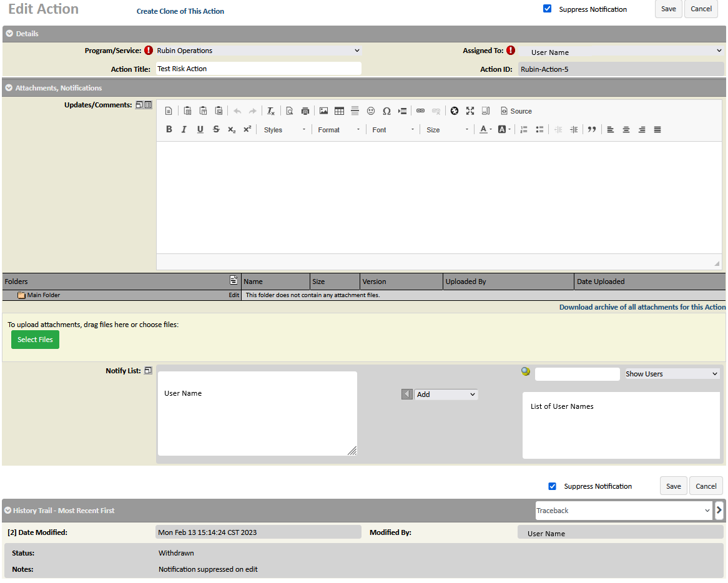Open the Program/Service dropdown
728x583 pixels.
pyautogui.click(x=258, y=51)
